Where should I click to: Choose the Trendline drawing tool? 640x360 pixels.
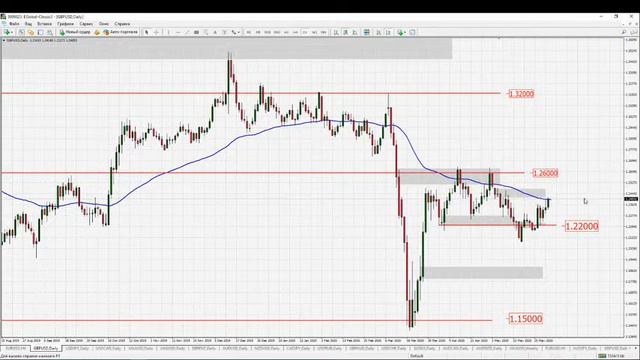coord(187,32)
